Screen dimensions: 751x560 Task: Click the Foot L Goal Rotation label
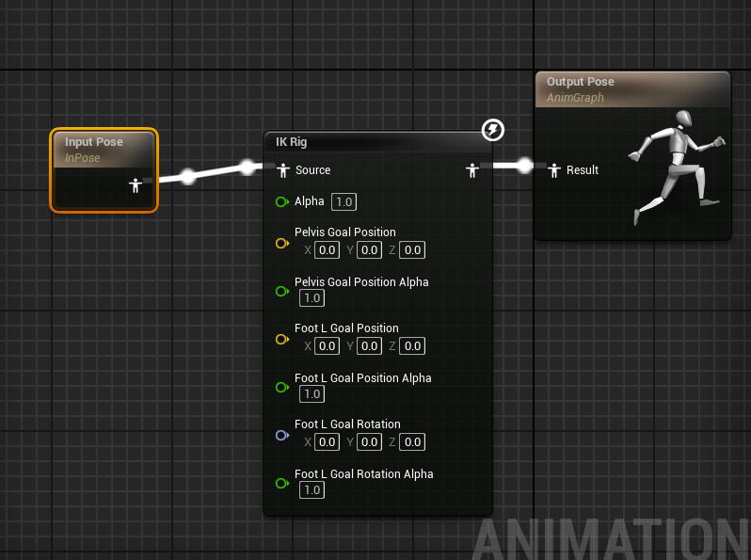coord(347,424)
